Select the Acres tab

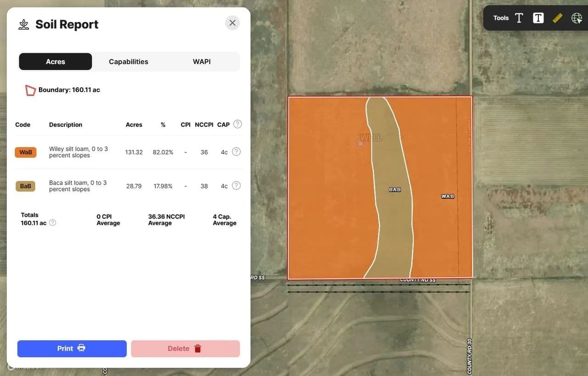pyautogui.click(x=56, y=62)
